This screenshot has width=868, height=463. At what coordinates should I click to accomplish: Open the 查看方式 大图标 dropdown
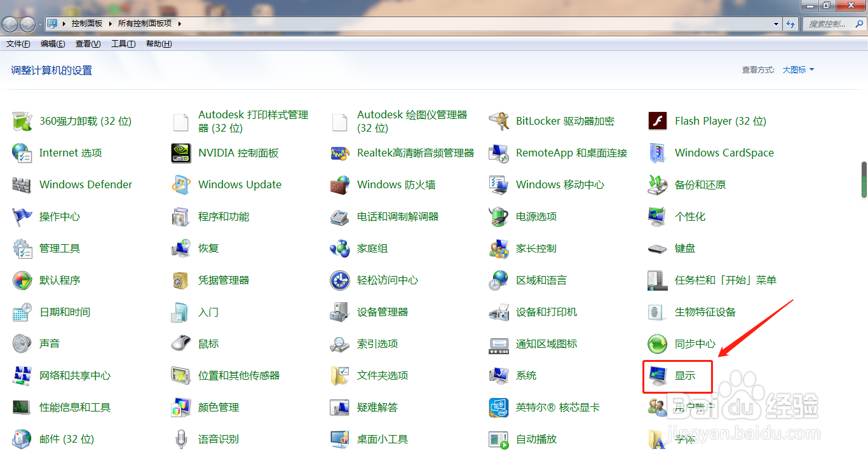pyautogui.click(x=798, y=70)
